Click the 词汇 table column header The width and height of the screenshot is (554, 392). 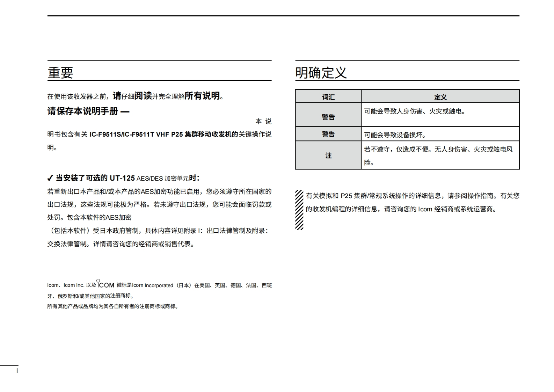(x=328, y=97)
